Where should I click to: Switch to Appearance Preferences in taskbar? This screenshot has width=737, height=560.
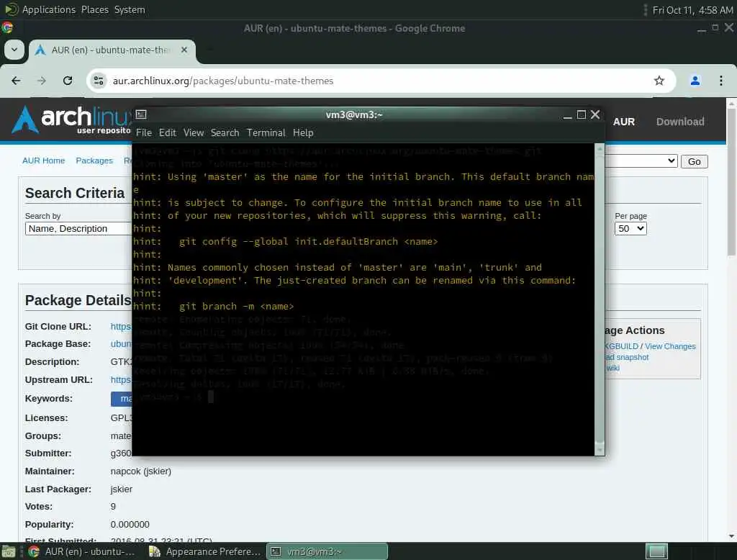coord(205,551)
